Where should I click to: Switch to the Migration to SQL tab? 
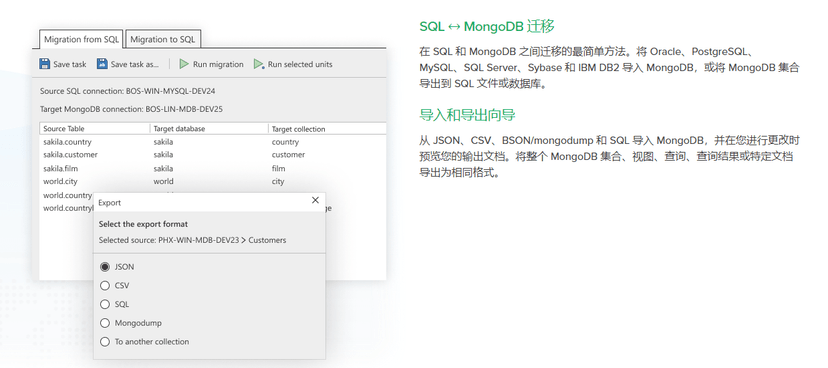163,39
